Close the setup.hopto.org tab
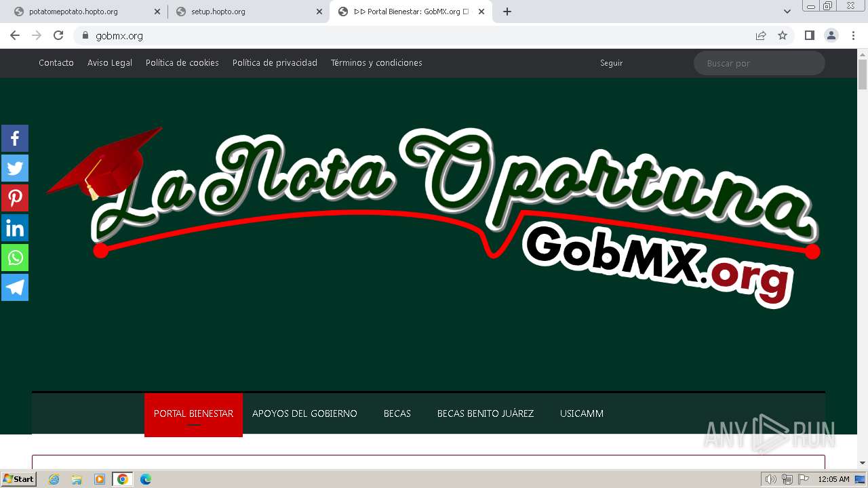The height and width of the screenshot is (488, 868). (x=319, y=12)
